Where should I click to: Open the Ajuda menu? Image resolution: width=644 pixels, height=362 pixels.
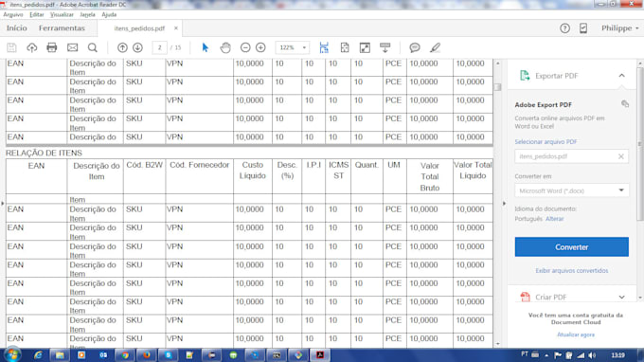click(109, 15)
